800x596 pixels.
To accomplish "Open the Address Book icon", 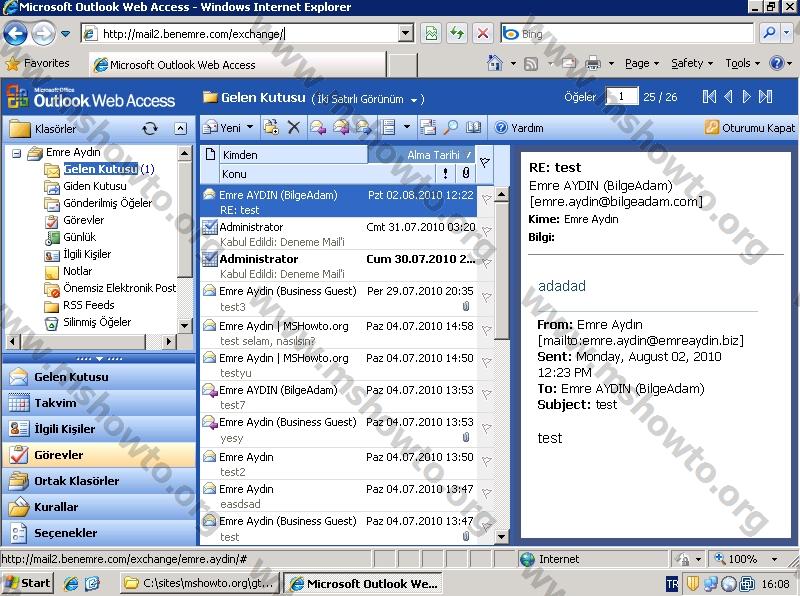I will point(473,128).
